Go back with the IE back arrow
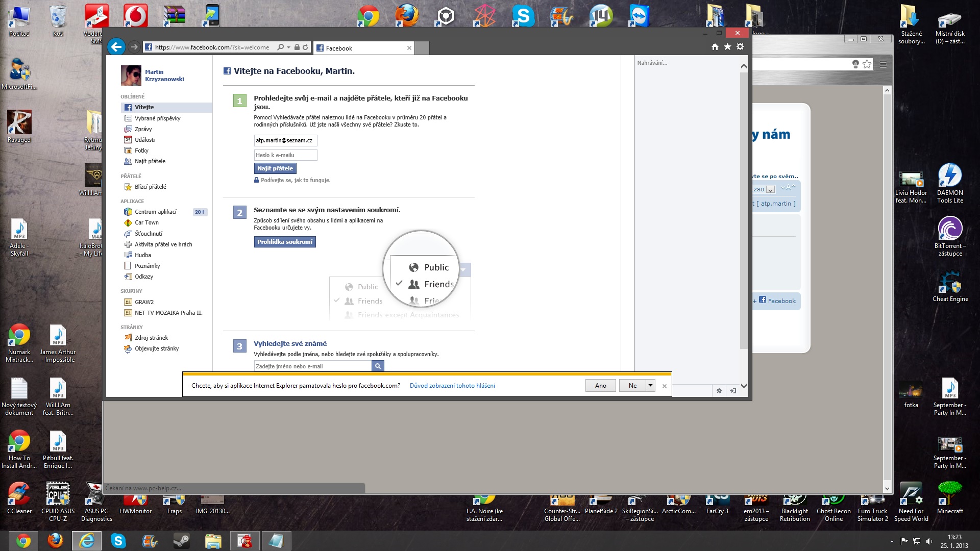The height and width of the screenshot is (551, 980). coord(116,47)
